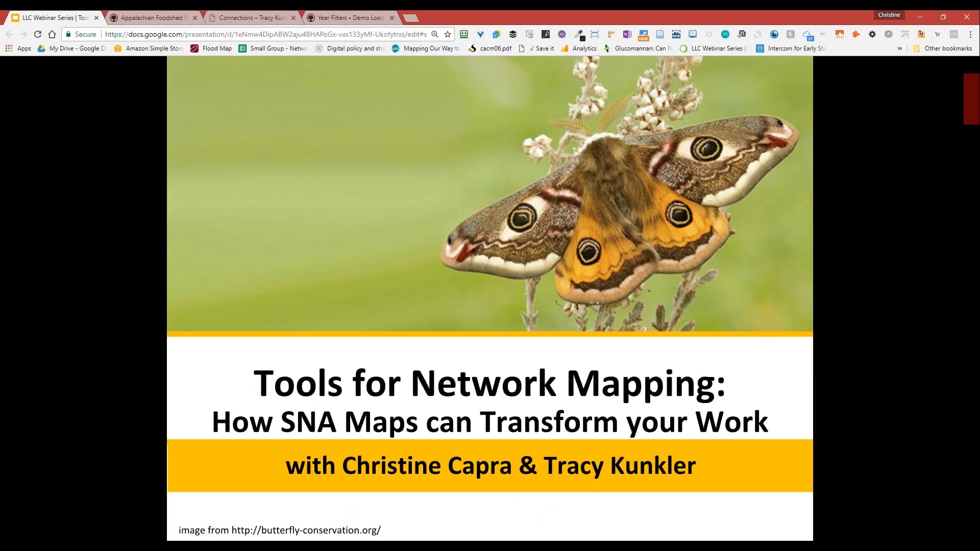The width and height of the screenshot is (980, 551).
Task: Click the Home button in the toolbar
Action: coord(52,34)
